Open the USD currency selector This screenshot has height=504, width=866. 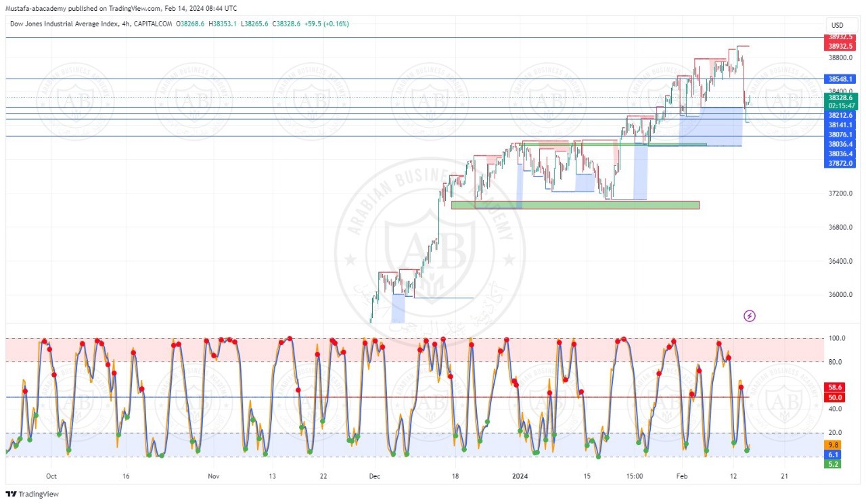point(838,24)
